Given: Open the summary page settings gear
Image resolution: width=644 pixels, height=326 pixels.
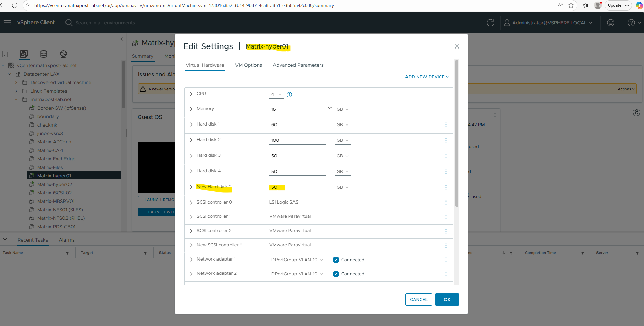Looking at the screenshot, I should point(637,113).
